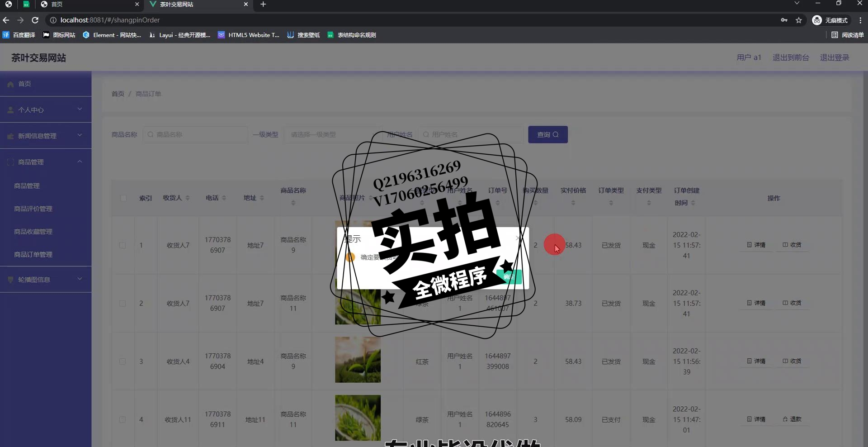This screenshot has width=868, height=447.
Task: Close the 茶叶交易网站 browser tab
Action: pos(246,4)
